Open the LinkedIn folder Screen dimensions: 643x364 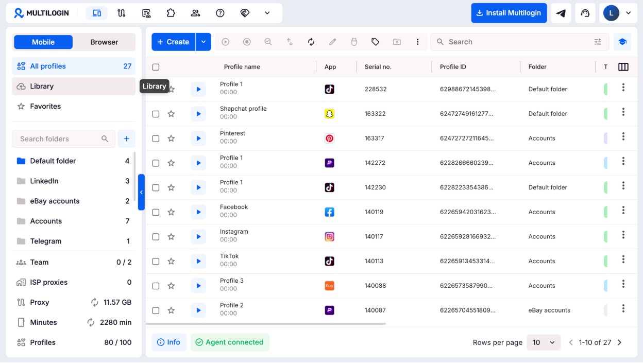pyautogui.click(x=73, y=181)
